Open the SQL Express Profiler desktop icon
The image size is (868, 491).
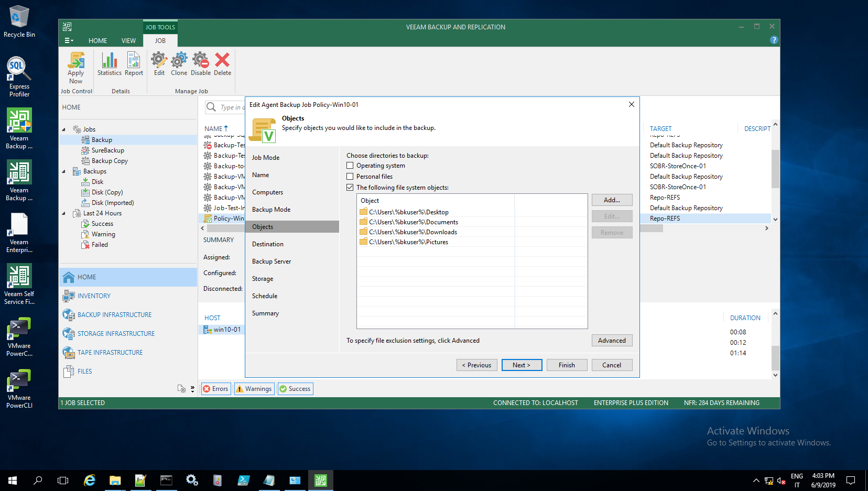click(19, 77)
